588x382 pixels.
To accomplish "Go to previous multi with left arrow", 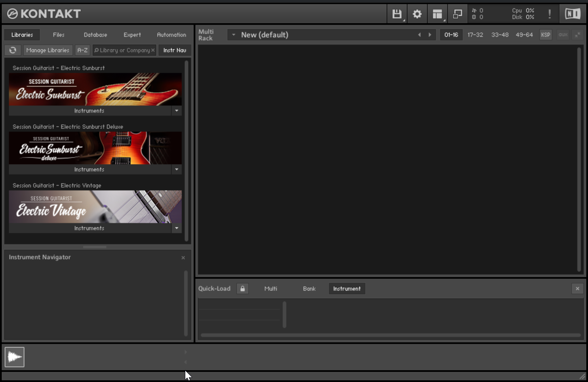I will coord(419,35).
